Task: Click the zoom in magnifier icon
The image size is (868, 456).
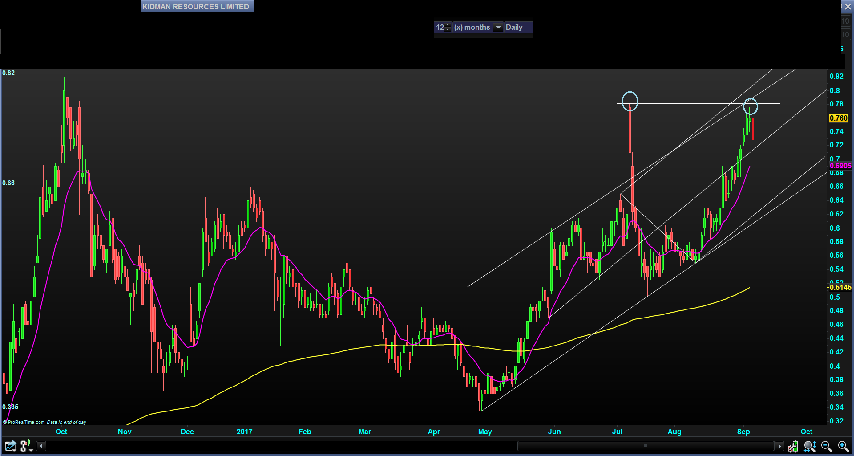Action: point(844,446)
